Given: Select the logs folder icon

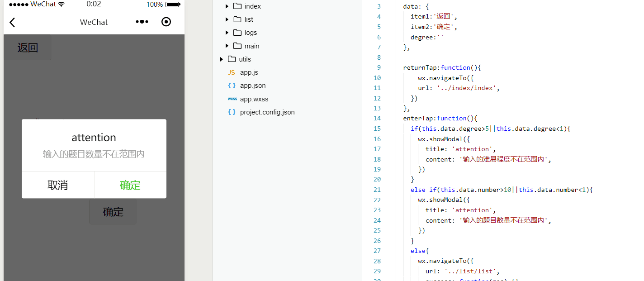Looking at the screenshot, I should 237,33.
